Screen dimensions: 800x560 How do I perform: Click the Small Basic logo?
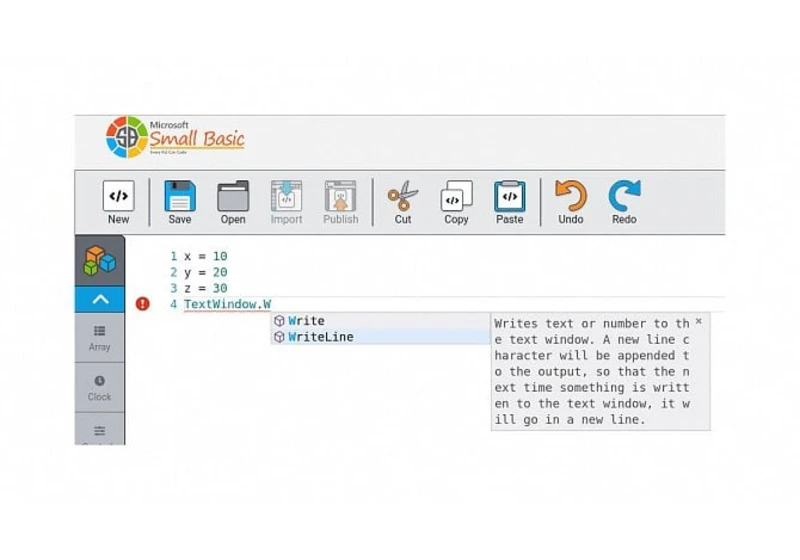pos(175,137)
